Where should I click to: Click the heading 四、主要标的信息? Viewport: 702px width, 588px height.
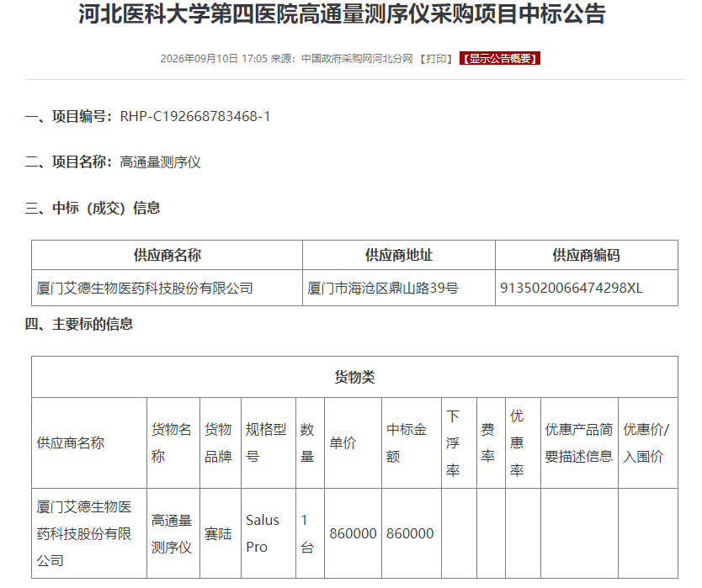(79, 324)
